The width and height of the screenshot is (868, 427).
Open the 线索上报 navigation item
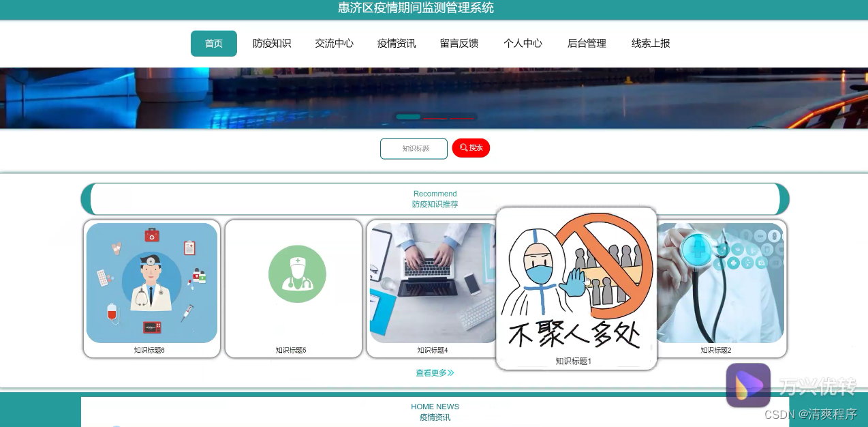coord(650,43)
